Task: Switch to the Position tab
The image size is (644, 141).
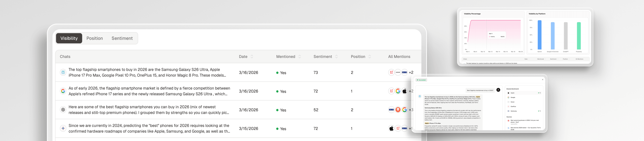Action: pos(94,38)
